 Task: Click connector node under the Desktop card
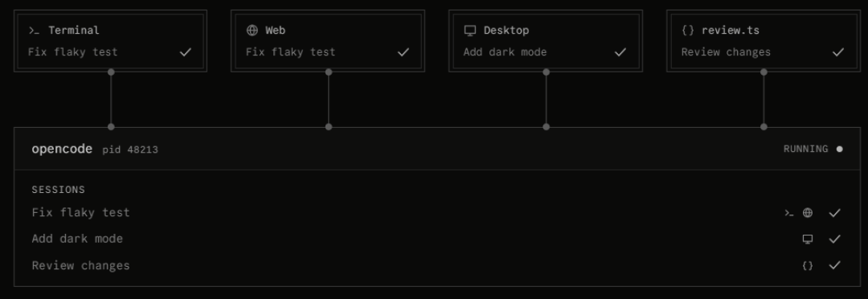pos(547,72)
